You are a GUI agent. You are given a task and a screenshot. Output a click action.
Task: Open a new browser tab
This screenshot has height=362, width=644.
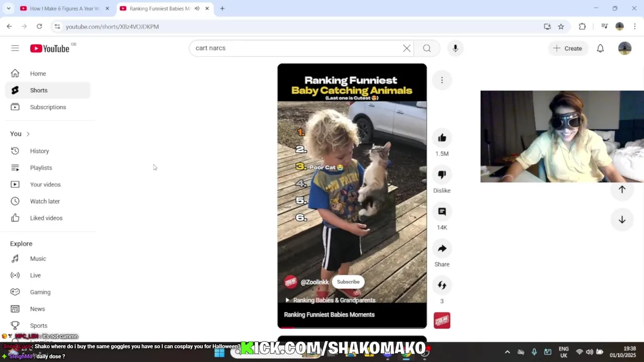(x=222, y=9)
